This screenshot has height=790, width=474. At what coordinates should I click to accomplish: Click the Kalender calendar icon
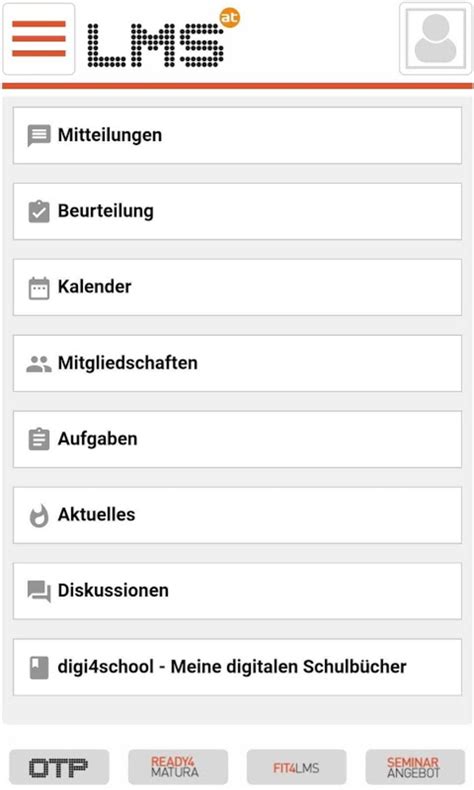(x=39, y=288)
